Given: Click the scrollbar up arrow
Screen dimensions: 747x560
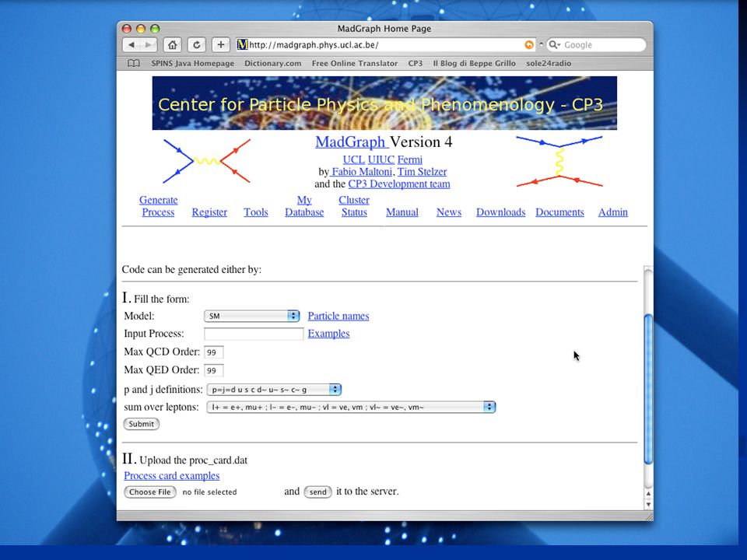Looking at the screenshot, I should 648,494.
